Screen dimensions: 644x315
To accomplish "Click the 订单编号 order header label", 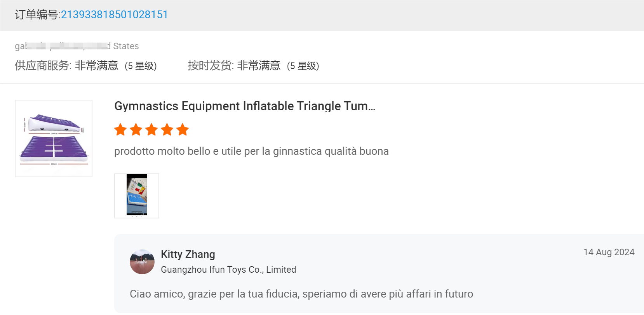I will (x=37, y=15).
